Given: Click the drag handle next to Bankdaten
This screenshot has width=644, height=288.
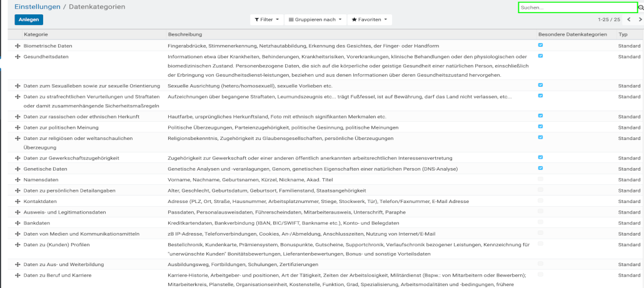Looking at the screenshot, I should pyautogui.click(x=18, y=222).
